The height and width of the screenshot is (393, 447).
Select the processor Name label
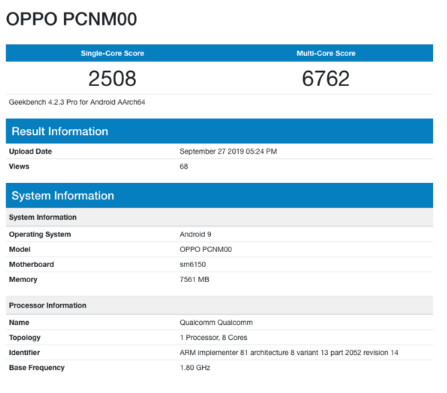click(x=19, y=322)
